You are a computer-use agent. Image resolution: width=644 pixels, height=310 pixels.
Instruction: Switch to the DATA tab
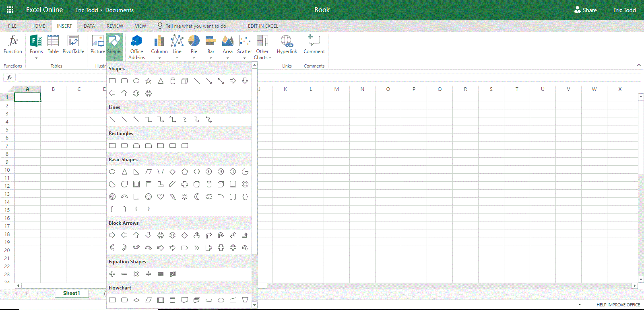click(89, 26)
